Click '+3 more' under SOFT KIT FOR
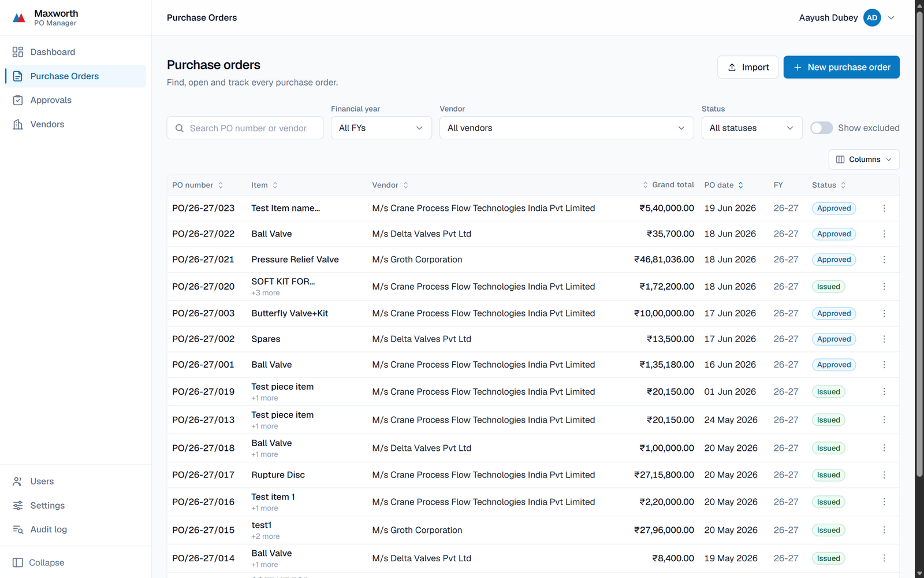The height and width of the screenshot is (578, 924). [266, 293]
